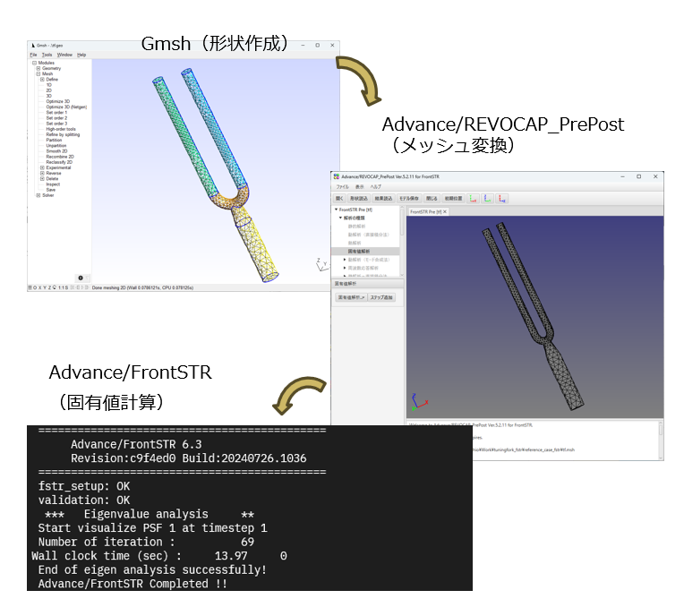Close the FrontSTR Pre [tf] tab
Screen dimensions: 684x616
(445, 211)
